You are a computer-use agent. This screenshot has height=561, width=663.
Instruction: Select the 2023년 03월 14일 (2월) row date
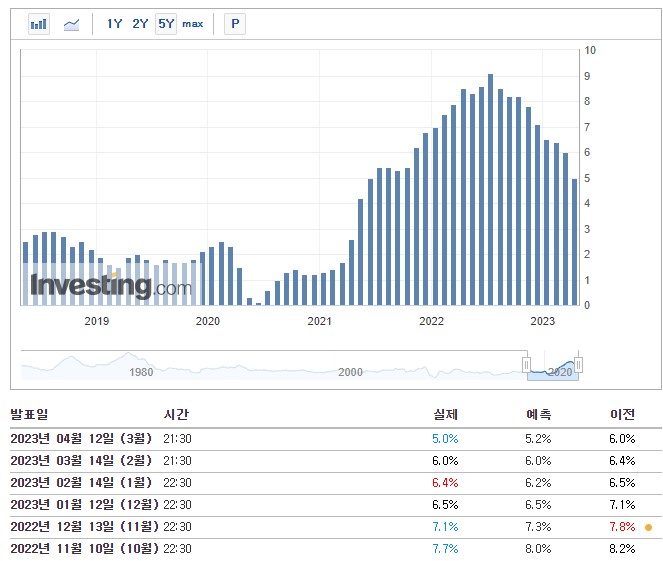coord(81,460)
